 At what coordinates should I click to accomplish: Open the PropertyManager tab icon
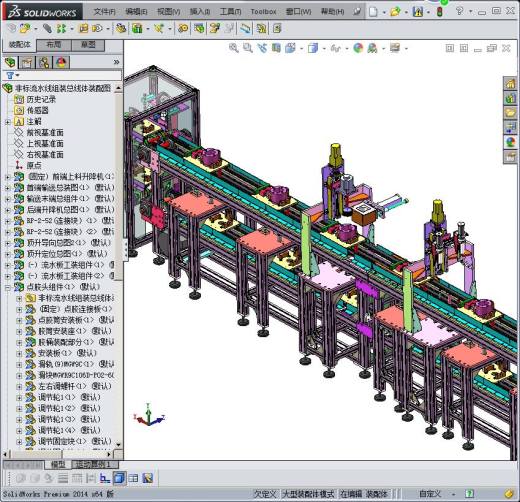pyautogui.click(x=27, y=62)
